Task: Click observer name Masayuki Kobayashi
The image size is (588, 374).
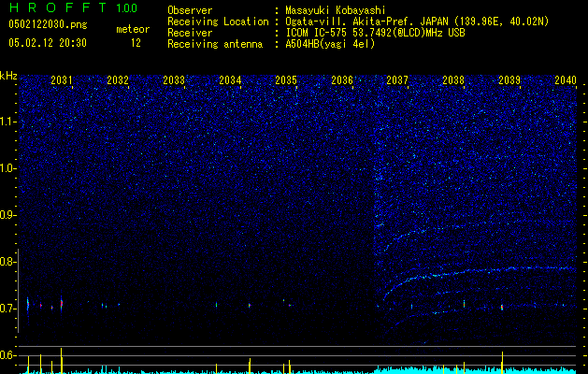Action: (336, 10)
